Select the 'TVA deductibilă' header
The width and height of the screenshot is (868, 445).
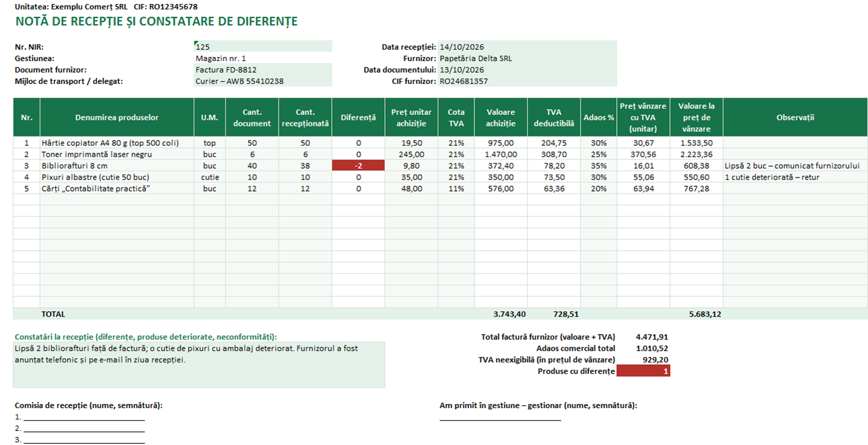554,117
